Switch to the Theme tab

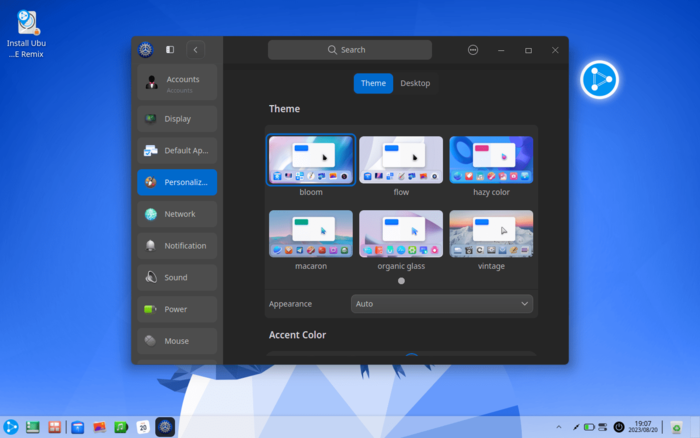tap(373, 83)
